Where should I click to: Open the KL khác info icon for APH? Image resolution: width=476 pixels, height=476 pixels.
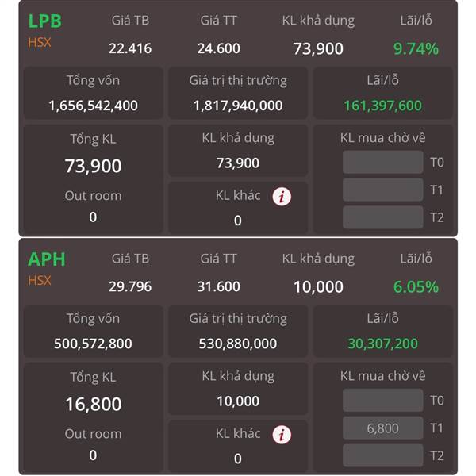[x=282, y=435]
